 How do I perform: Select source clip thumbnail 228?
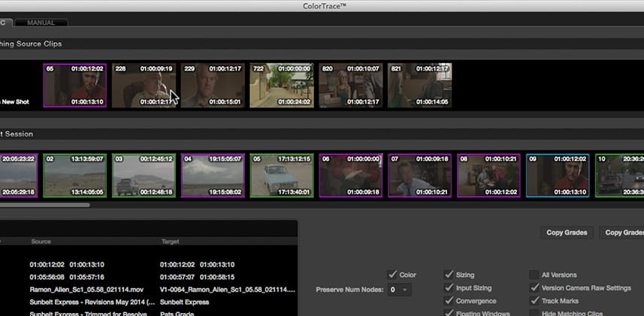(144, 85)
